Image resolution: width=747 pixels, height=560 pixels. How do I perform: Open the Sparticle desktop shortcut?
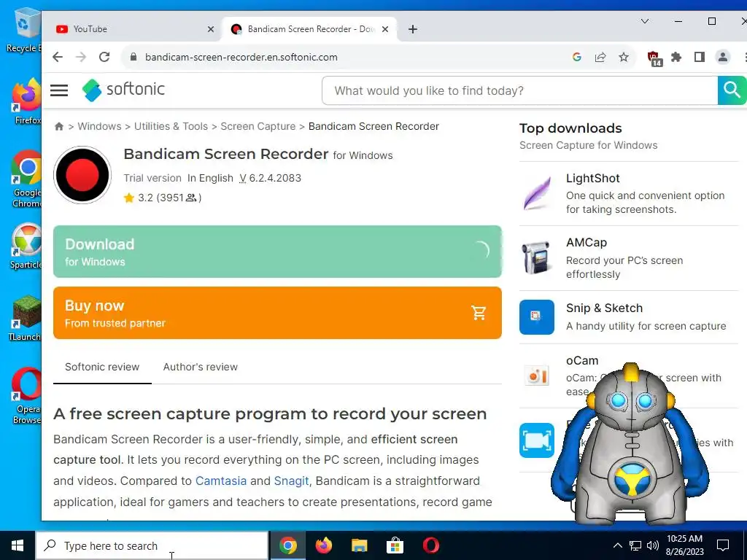[26, 246]
